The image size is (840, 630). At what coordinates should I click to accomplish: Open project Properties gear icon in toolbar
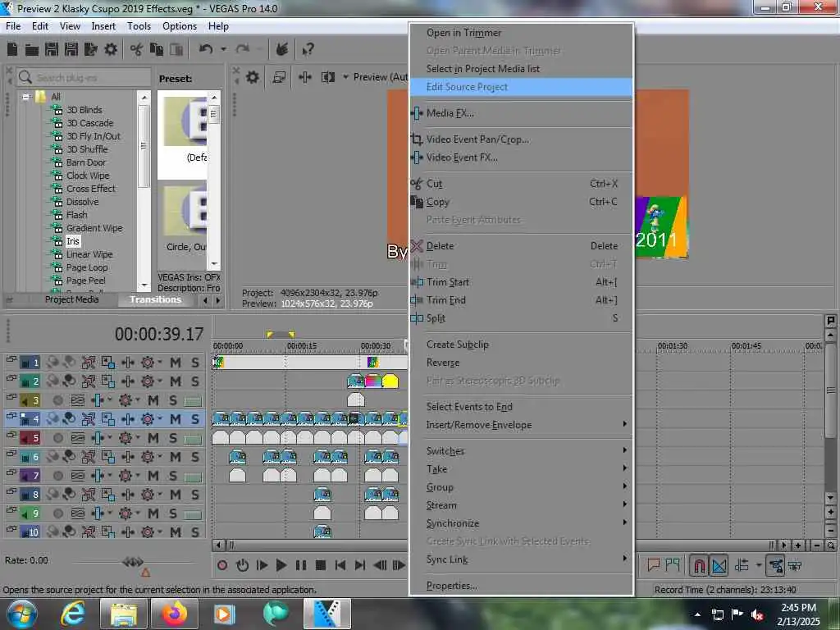tap(111, 50)
